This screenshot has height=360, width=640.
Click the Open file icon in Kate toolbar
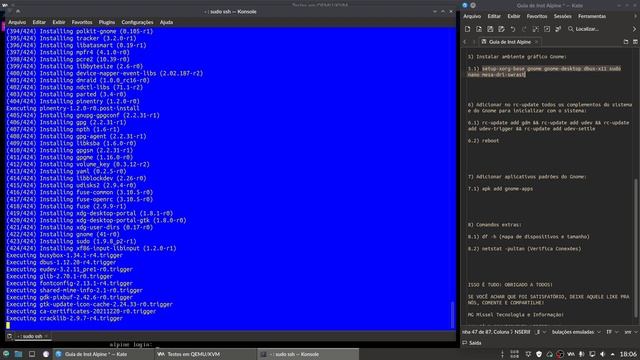479,29
